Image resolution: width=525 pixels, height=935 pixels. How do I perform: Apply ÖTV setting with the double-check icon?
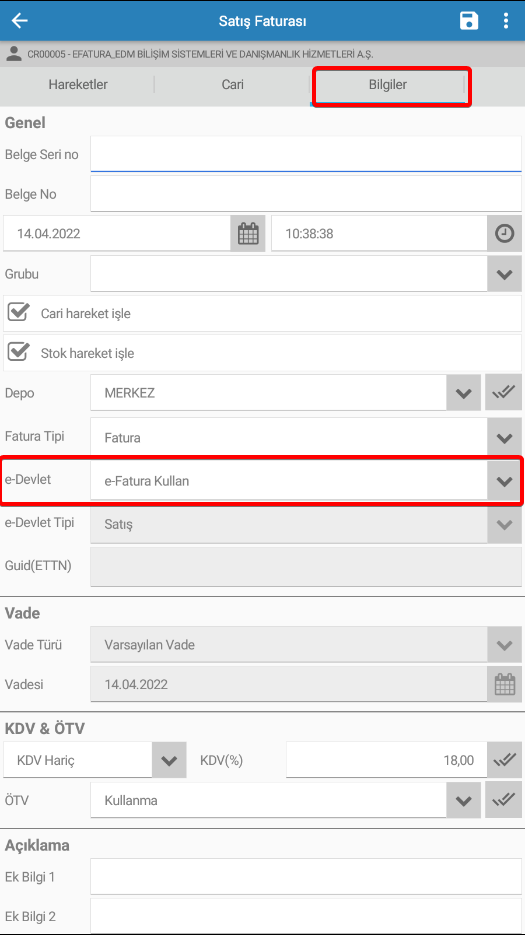pos(504,800)
